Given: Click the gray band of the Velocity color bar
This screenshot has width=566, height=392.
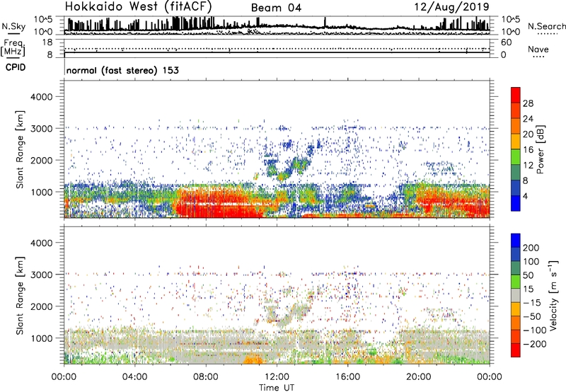Looking at the screenshot, I should (x=516, y=296).
